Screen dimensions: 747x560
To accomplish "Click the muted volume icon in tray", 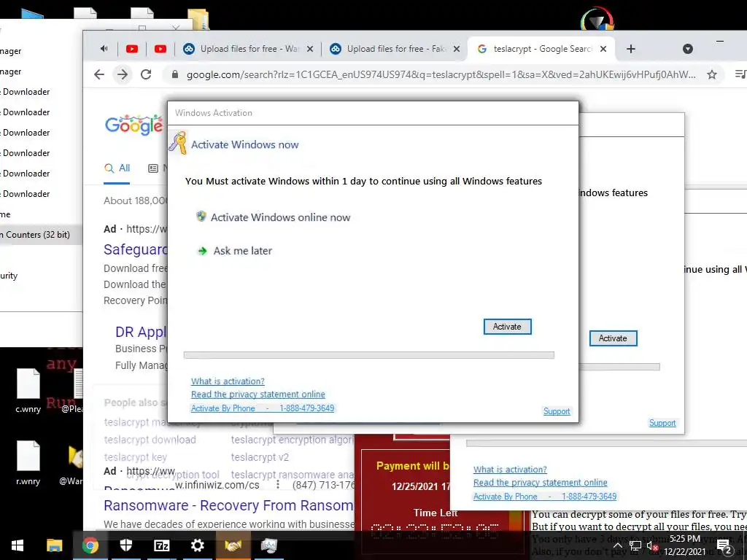I will 652,545.
